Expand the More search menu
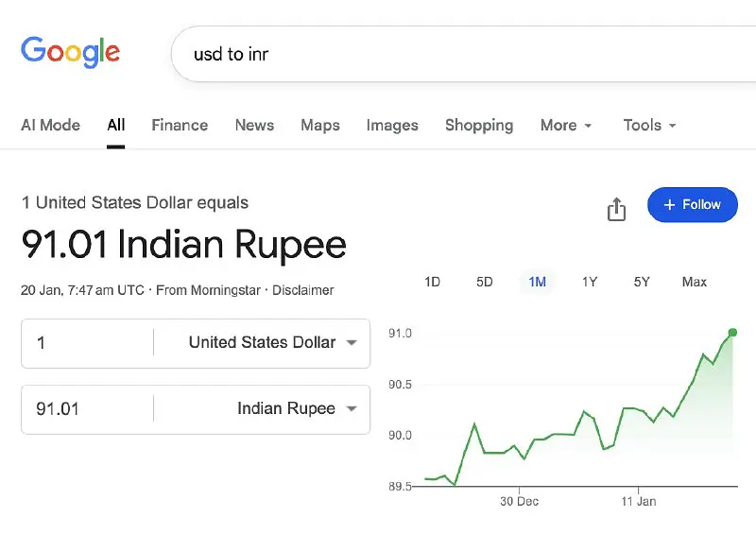This screenshot has width=756, height=535. click(x=566, y=125)
